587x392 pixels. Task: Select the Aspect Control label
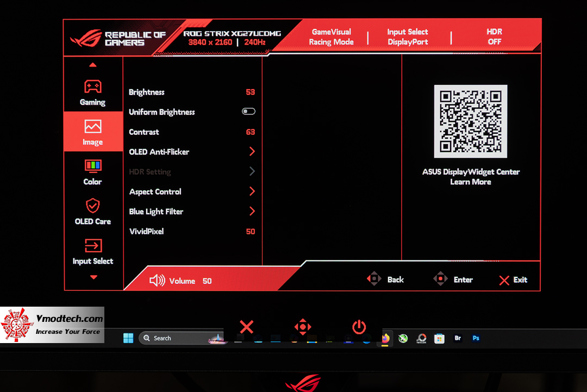tap(155, 192)
